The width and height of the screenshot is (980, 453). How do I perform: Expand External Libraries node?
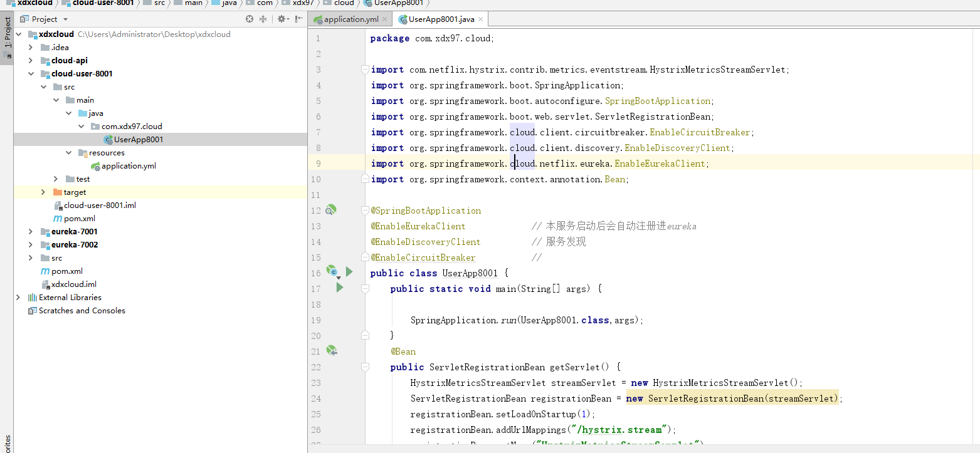(x=18, y=298)
